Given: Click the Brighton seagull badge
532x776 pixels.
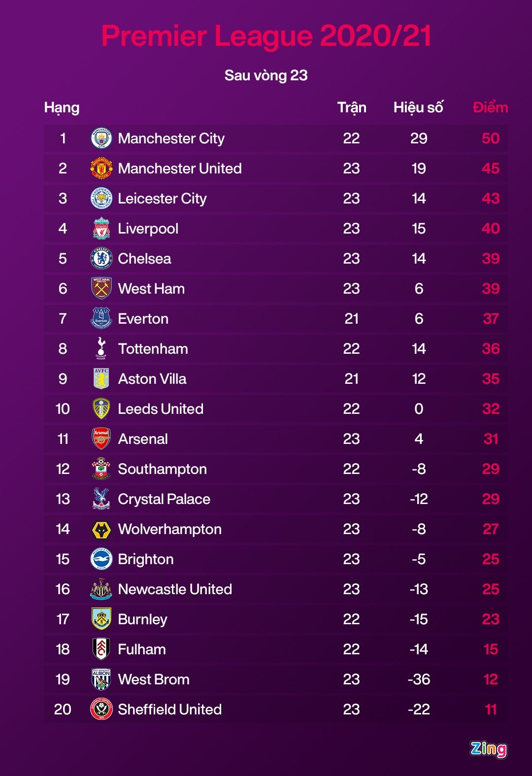Looking at the screenshot, I should tap(101, 559).
